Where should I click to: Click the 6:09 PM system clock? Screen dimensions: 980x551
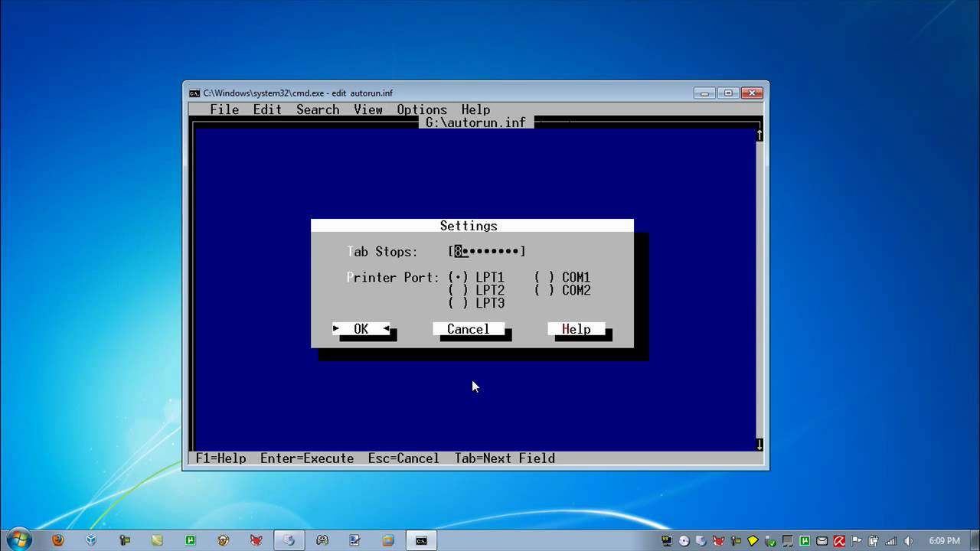(x=945, y=541)
